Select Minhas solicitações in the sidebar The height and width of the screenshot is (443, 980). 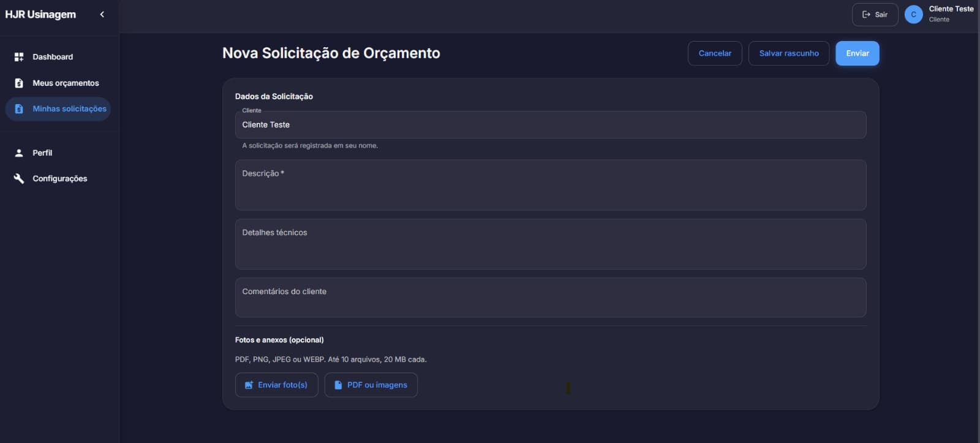click(58, 109)
